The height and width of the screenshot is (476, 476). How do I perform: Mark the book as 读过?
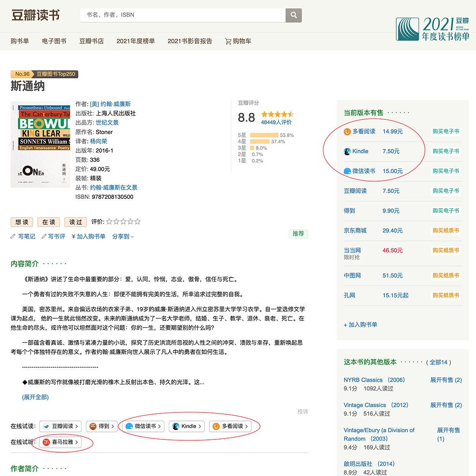click(76, 222)
